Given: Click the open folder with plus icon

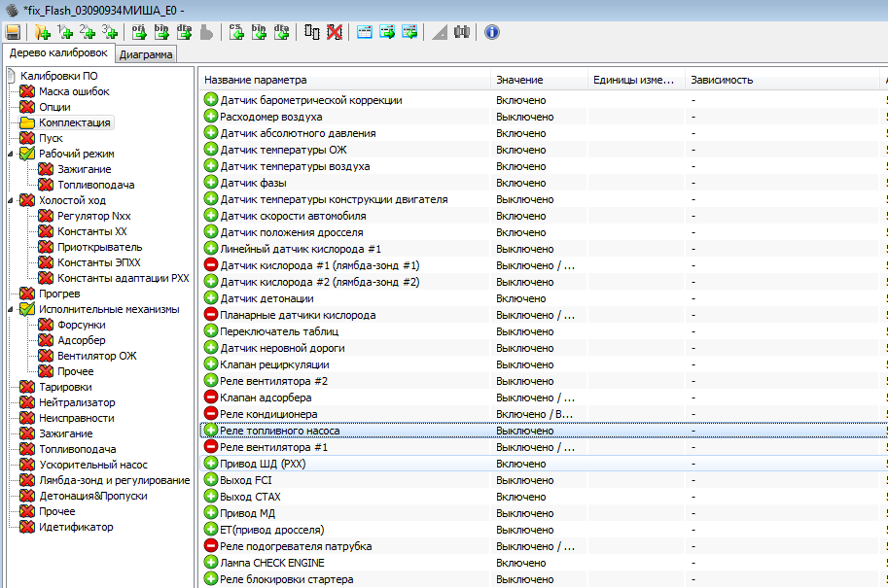Looking at the screenshot, I should (42, 32).
